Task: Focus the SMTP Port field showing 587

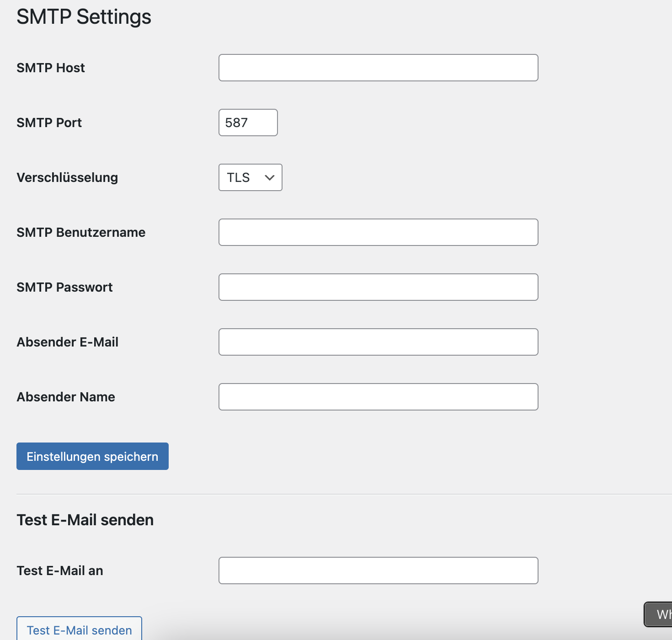Action: coord(248,123)
